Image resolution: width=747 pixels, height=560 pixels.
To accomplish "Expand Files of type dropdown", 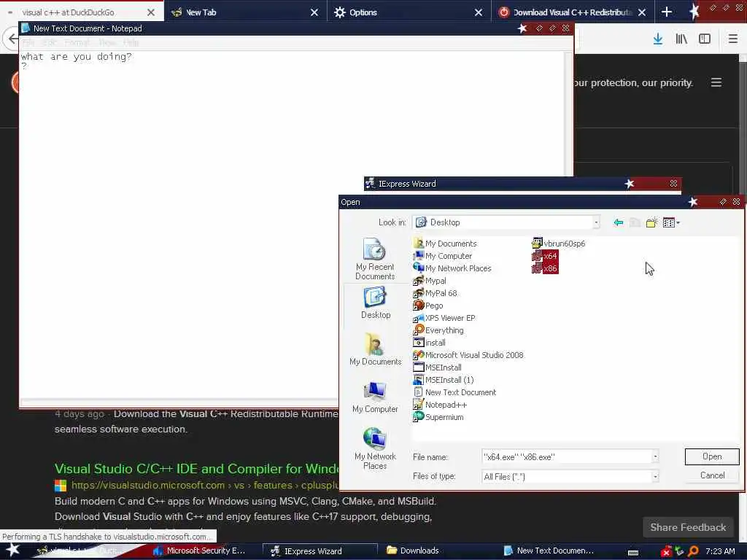I will pyautogui.click(x=656, y=477).
